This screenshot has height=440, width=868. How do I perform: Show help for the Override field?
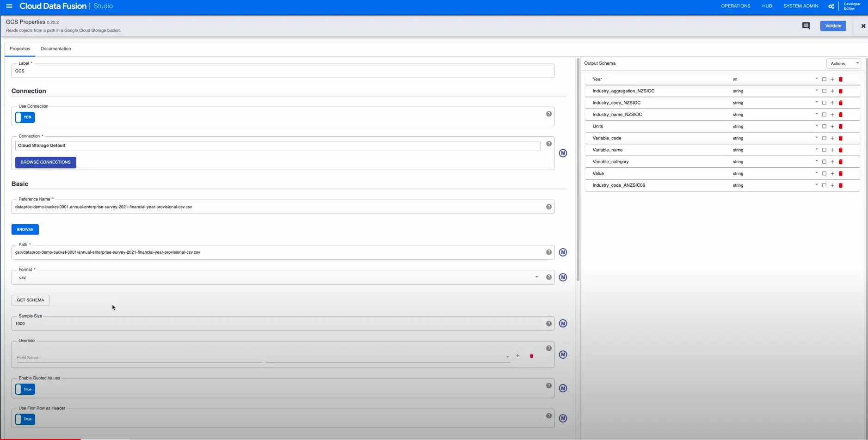coord(549,348)
